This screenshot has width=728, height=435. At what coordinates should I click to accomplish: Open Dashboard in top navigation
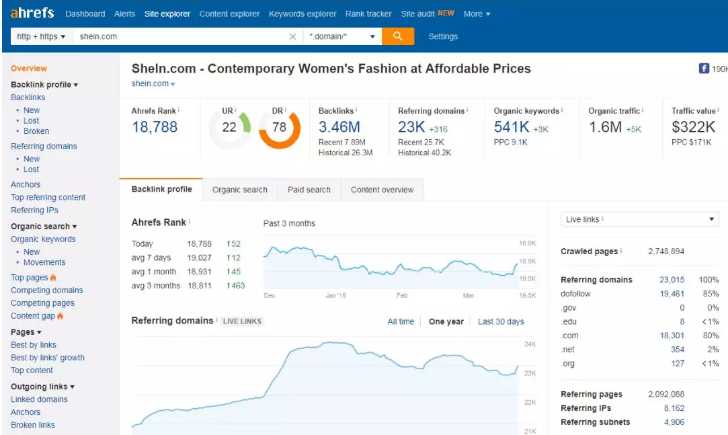pos(85,14)
